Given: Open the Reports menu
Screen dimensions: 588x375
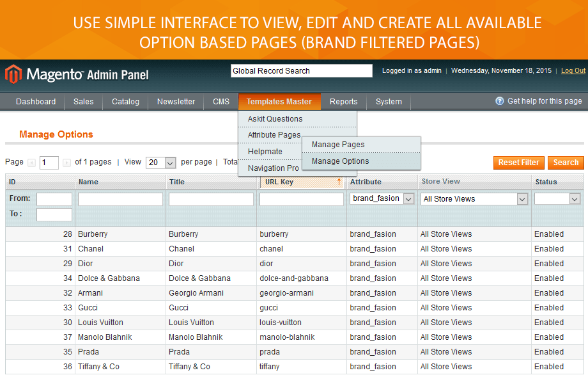Looking at the screenshot, I should (x=343, y=102).
